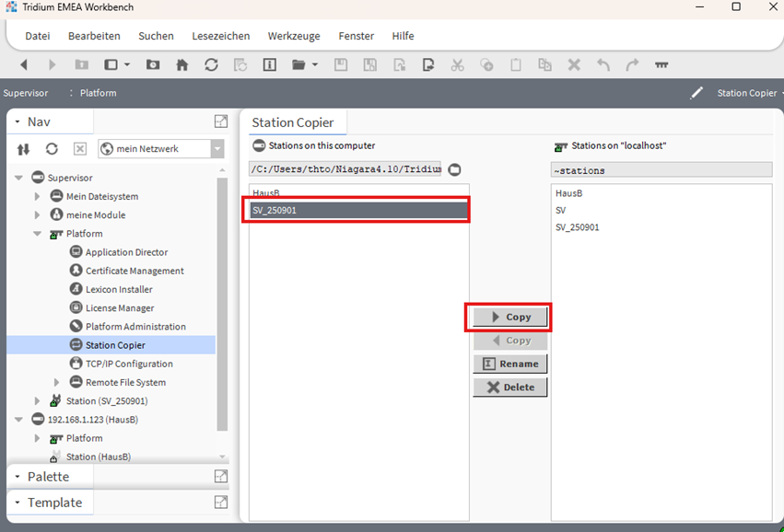Expand the meine Module node

coord(38,215)
